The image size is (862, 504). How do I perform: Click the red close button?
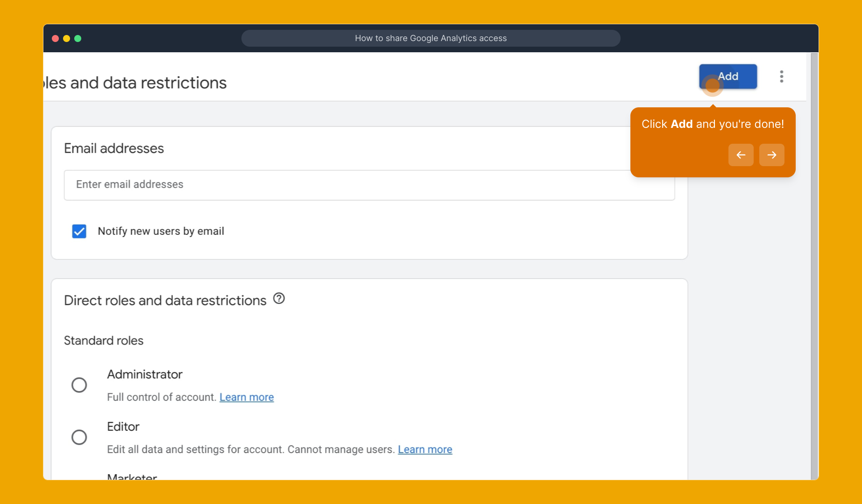[55, 38]
